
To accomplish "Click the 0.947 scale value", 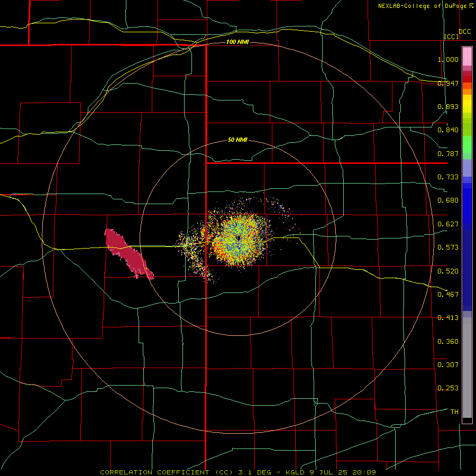I will (x=448, y=83).
